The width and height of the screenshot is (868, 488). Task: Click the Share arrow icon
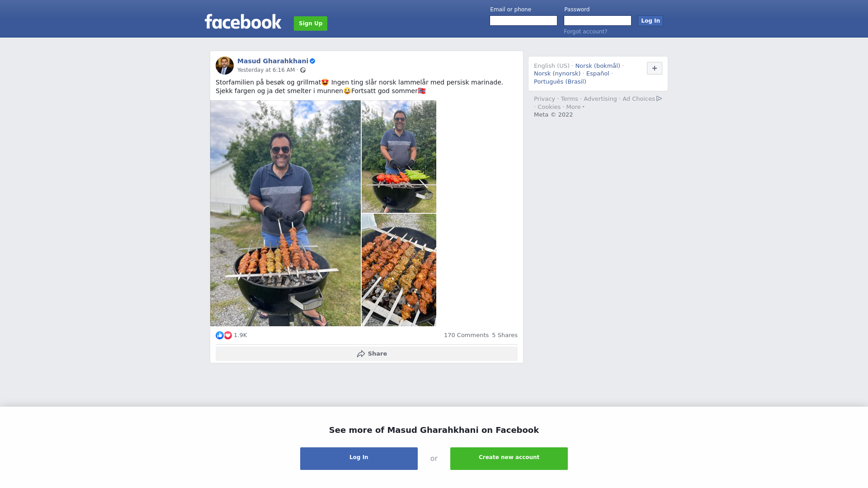tap(361, 354)
